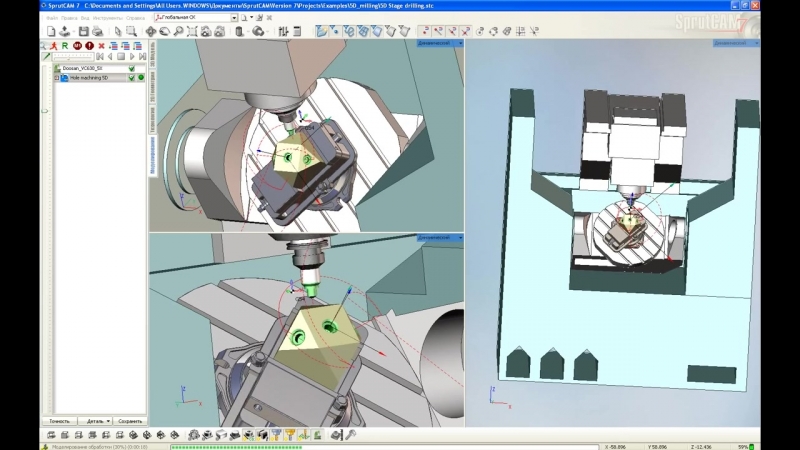Toggle the highlighted first selection filter
Screen dimensions: 800x450
click(321, 32)
